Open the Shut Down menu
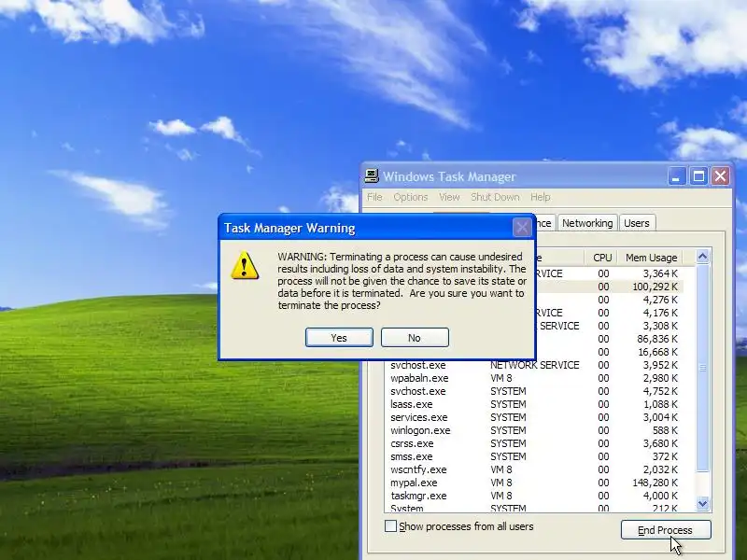 (x=495, y=197)
